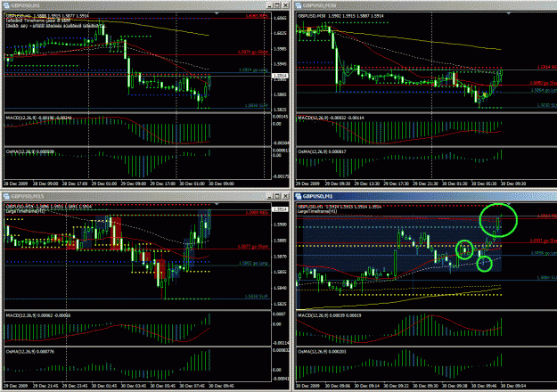Click the chart shift triangle in M15 chart
The image size is (557, 392).
[x=217, y=204]
